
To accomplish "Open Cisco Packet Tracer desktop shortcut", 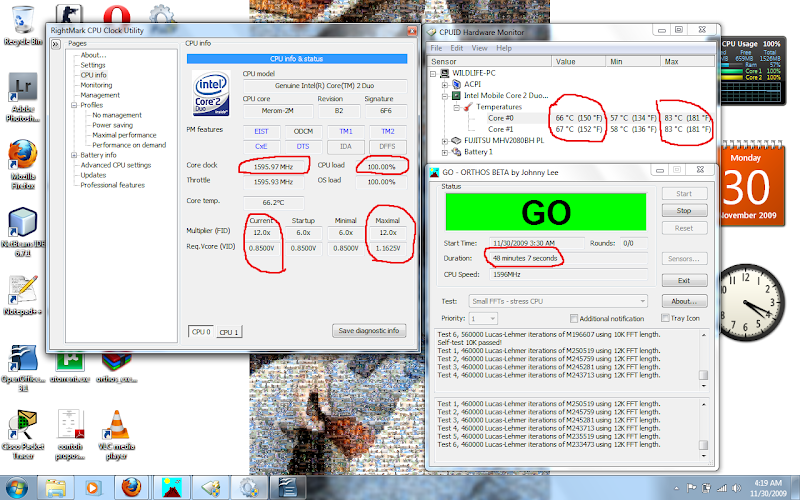I will [22, 435].
